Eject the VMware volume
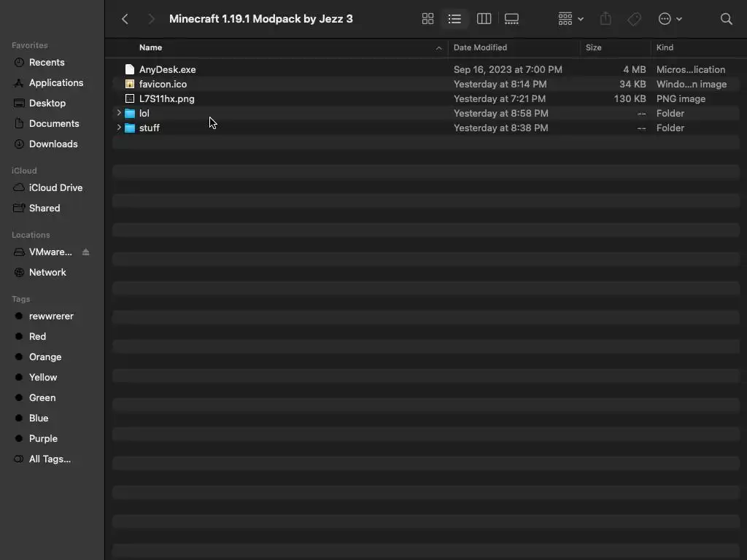The height and width of the screenshot is (560, 747). click(x=86, y=252)
